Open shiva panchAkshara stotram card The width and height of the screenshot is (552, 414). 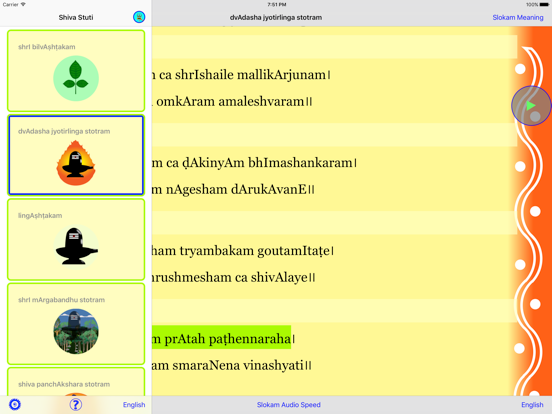pos(76,382)
